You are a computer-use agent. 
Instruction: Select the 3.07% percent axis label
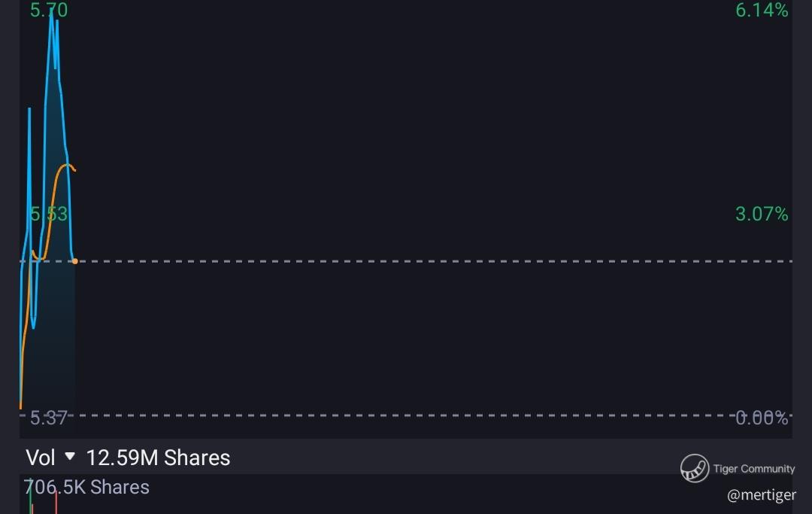[762, 214]
